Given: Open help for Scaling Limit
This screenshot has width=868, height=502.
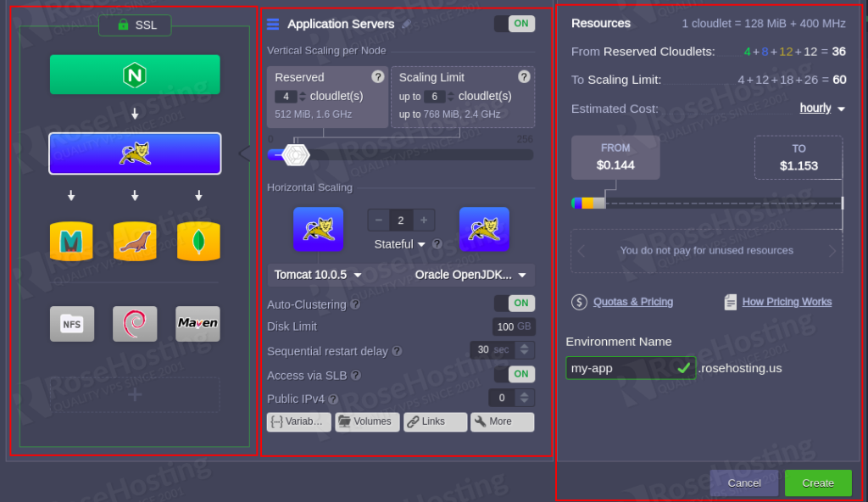Looking at the screenshot, I should [x=524, y=77].
